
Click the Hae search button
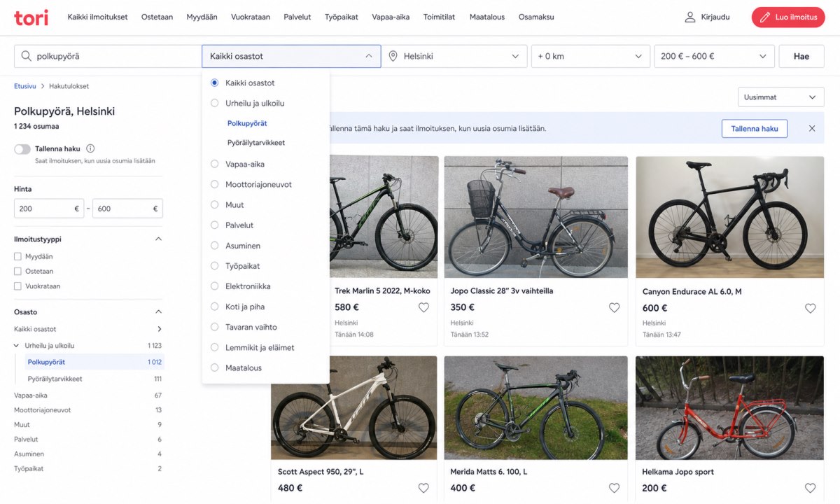801,56
